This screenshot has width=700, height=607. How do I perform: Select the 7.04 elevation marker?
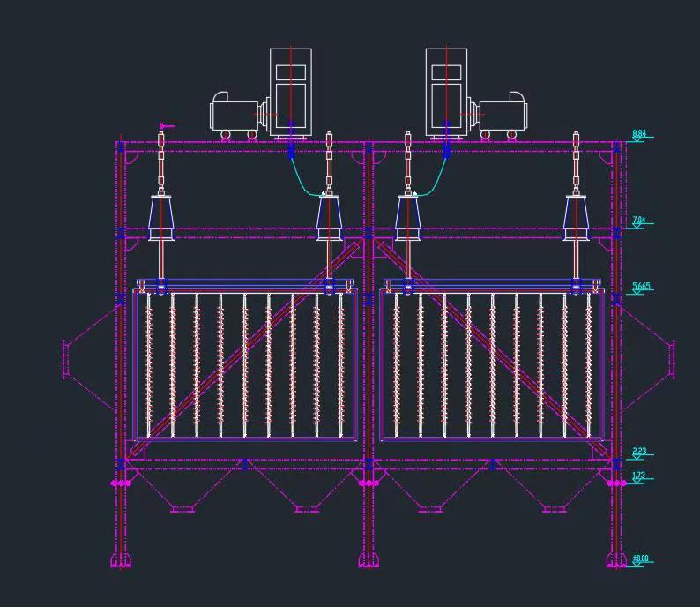[x=639, y=221]
